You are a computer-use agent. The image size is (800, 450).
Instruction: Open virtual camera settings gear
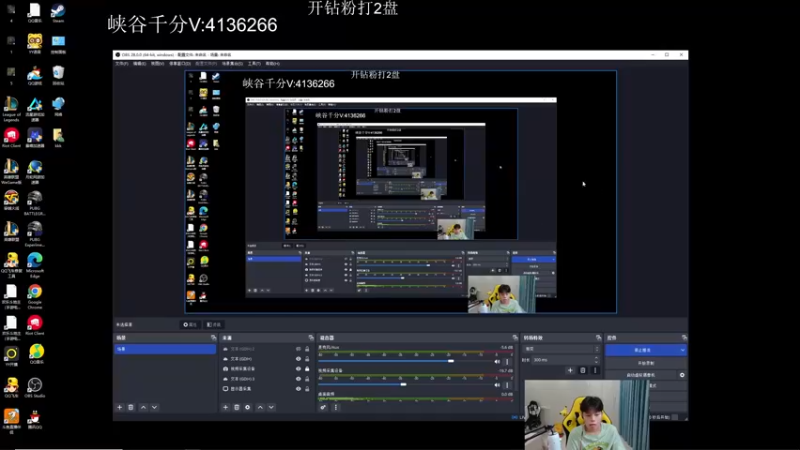(x=682, y=375)
